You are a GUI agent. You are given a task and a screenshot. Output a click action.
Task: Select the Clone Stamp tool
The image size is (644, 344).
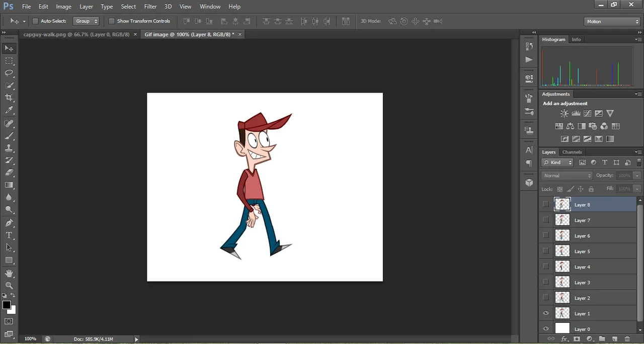coord(9,148)
